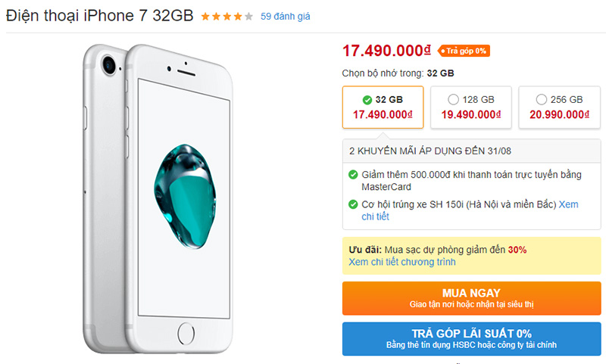Click the main price 17.490.000₫
This screenshot has width=606, height=364.
pos(386,51)
